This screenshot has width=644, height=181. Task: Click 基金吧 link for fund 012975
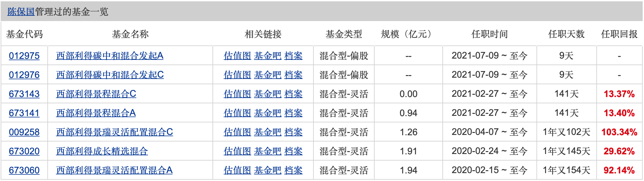tap(268, 56)
